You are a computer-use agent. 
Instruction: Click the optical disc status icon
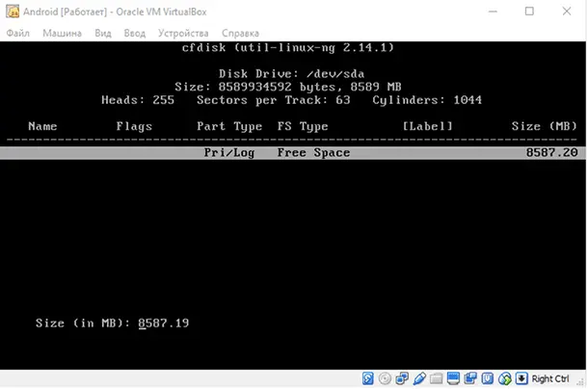pyautogui.click(x=385, y=378)
